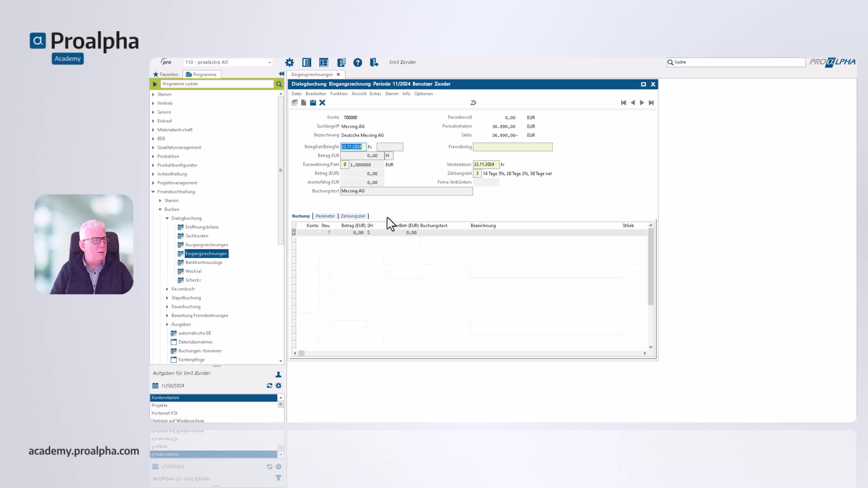This screenshot has height=488, width=868.
Task: Switch to the Zahlungsziel tab
Action: click(x=353, y=216)
